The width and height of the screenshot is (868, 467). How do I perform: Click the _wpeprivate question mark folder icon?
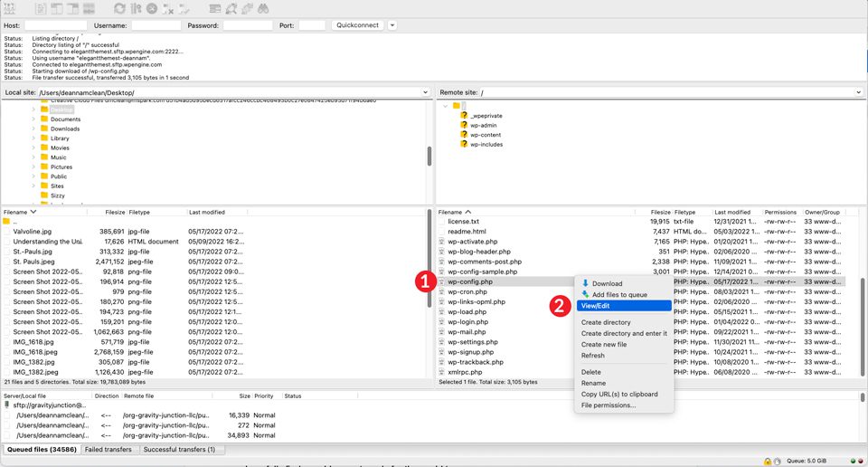[x=465, y=116]
